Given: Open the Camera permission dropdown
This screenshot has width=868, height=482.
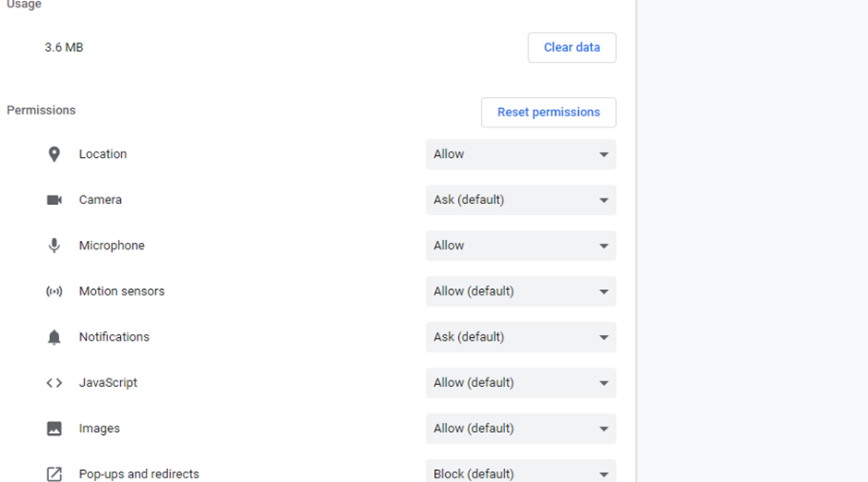Looking at the screenshot, I should (521, 199).
